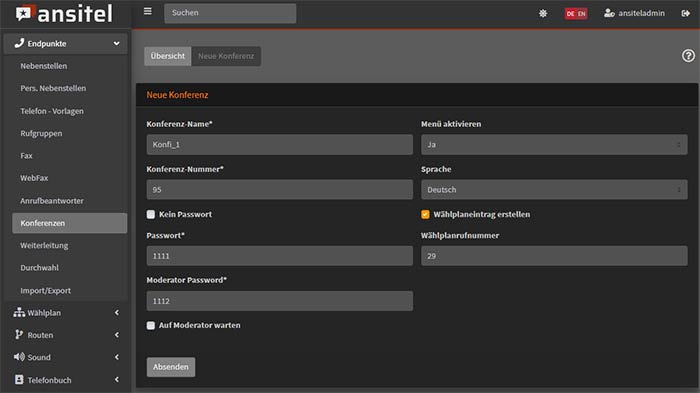Switch to the Neue Konferenz tab
Screen dimensions: 700x393
pyautogui.click(x=226, y=56)
